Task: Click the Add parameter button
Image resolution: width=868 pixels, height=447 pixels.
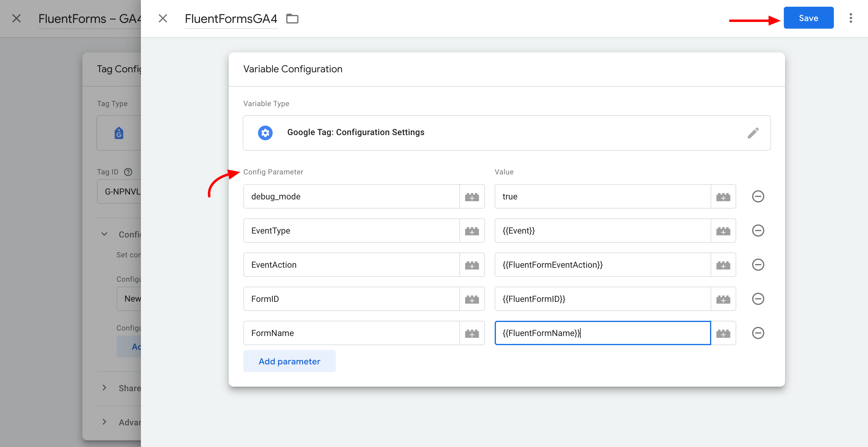Action: pos(289,361)
